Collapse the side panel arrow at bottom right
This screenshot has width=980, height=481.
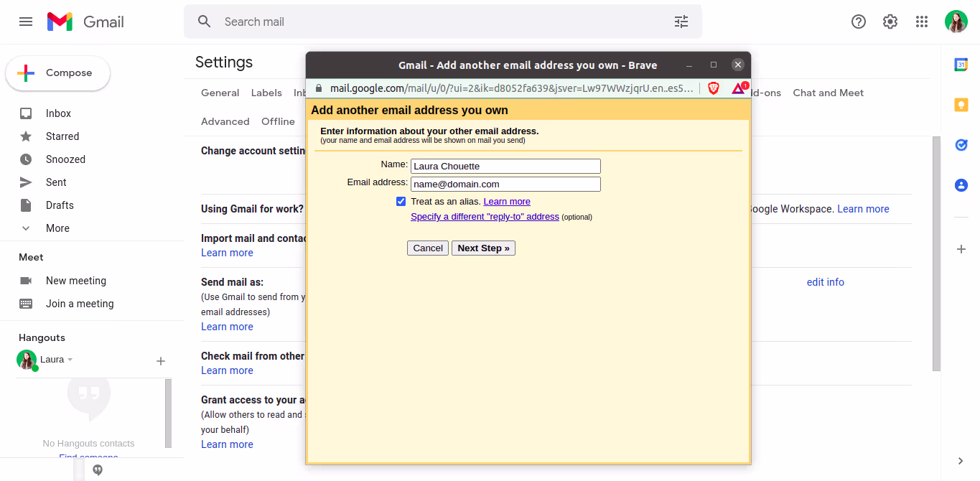coord(961,461)
